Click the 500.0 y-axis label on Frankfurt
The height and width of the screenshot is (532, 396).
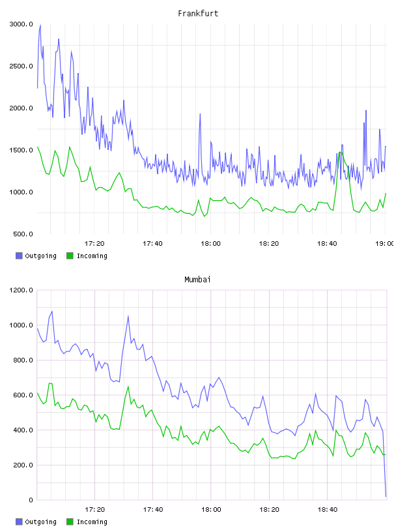23,235
